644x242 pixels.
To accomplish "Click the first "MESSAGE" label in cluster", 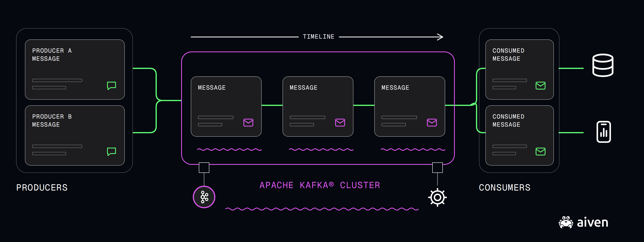I will tap(212, 88).
